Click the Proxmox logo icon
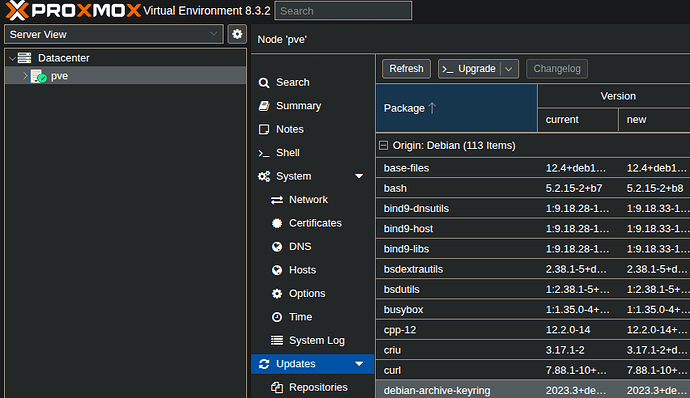The height and width of the screenshot is (398, 690). pos(17,10)
